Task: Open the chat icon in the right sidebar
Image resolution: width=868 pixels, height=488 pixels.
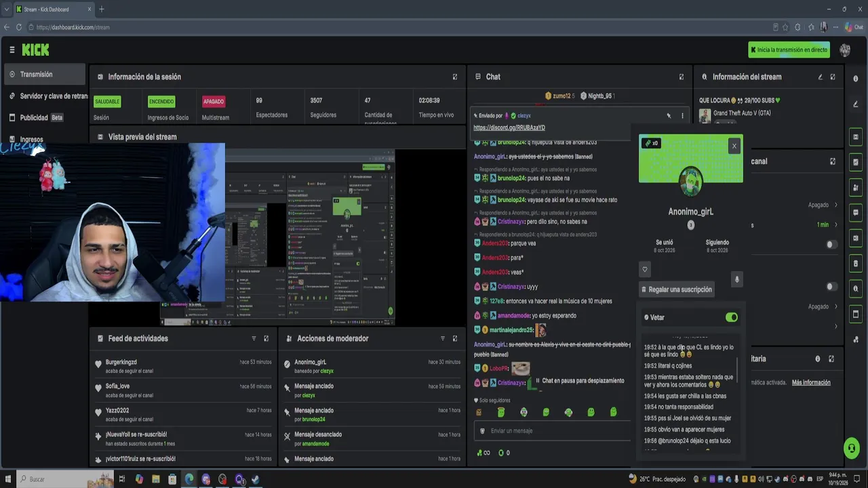Action: (x=856, y=212)
